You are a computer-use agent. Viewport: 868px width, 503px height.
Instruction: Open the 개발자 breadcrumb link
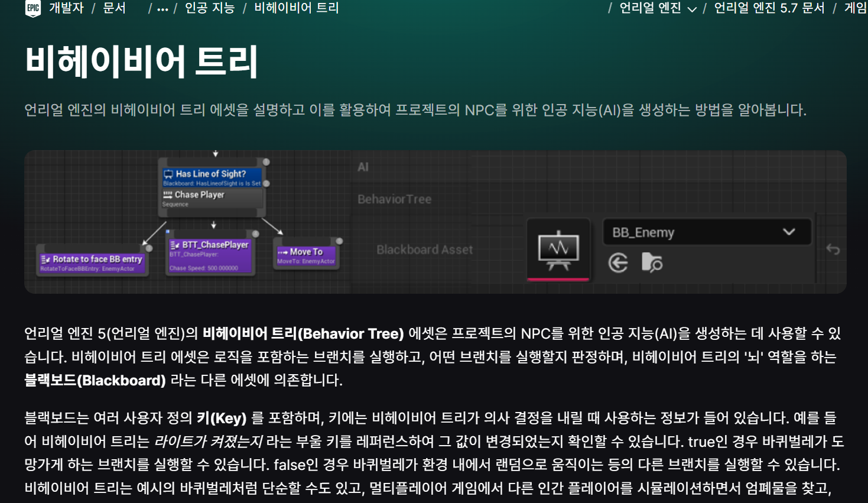[x=66, y=8]
